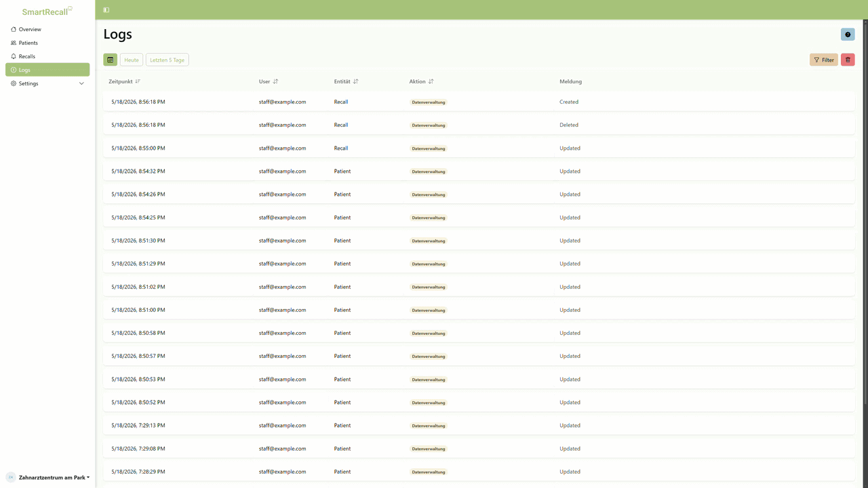
Task: Sort by Zeitpunkt column sort icon
Action: pyautogui.click(x=138, y=81)
